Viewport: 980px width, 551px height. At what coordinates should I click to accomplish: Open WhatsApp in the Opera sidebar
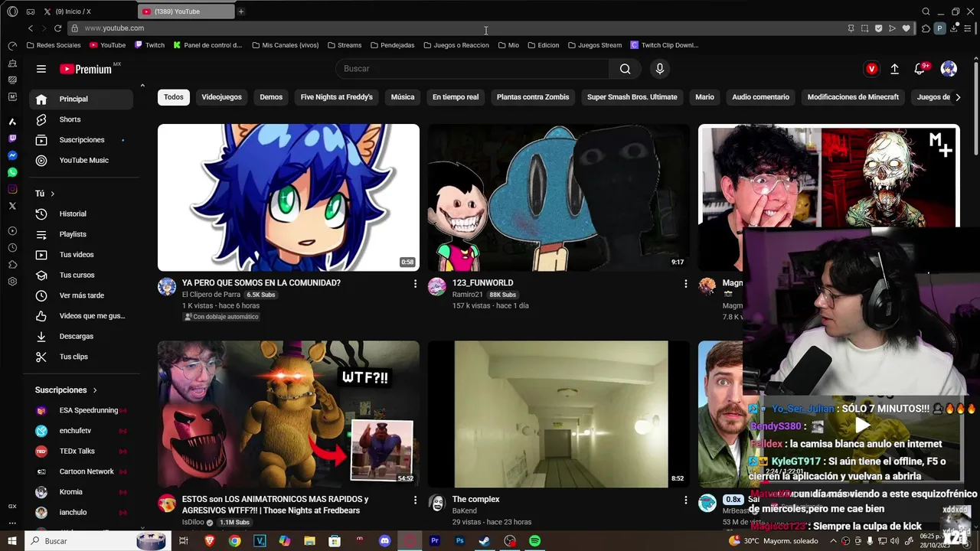tap(12, 172)
